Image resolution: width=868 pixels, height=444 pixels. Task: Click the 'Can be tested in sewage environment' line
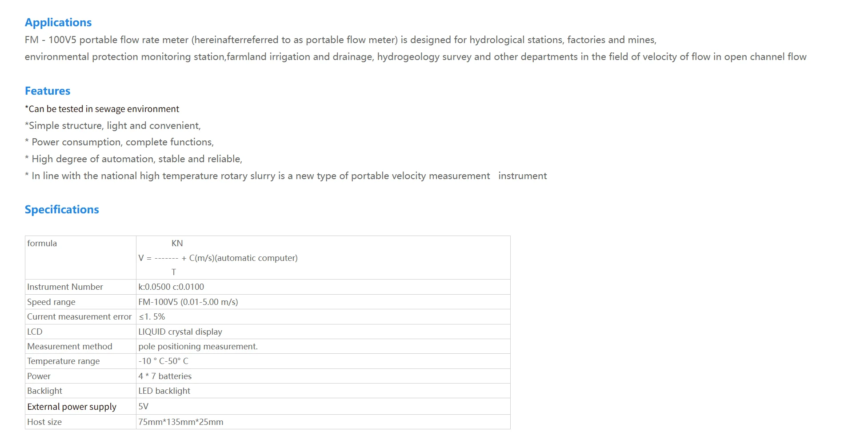click(x=102, y=109)
